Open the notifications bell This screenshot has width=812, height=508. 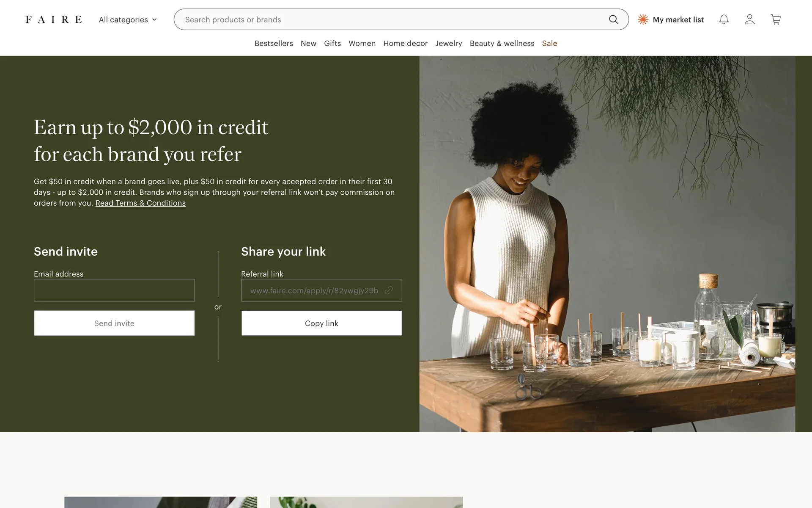pyautogui.click(x=724, y=19)
